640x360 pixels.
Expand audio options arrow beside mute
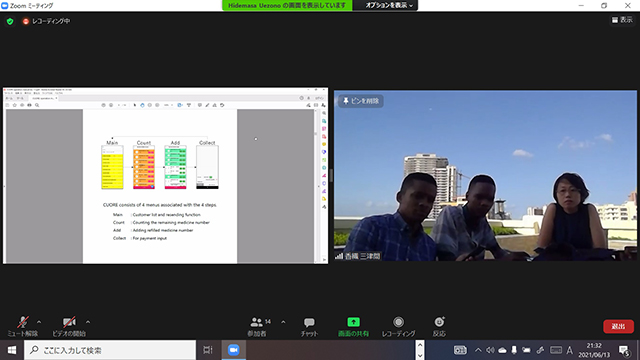(39, 322)
